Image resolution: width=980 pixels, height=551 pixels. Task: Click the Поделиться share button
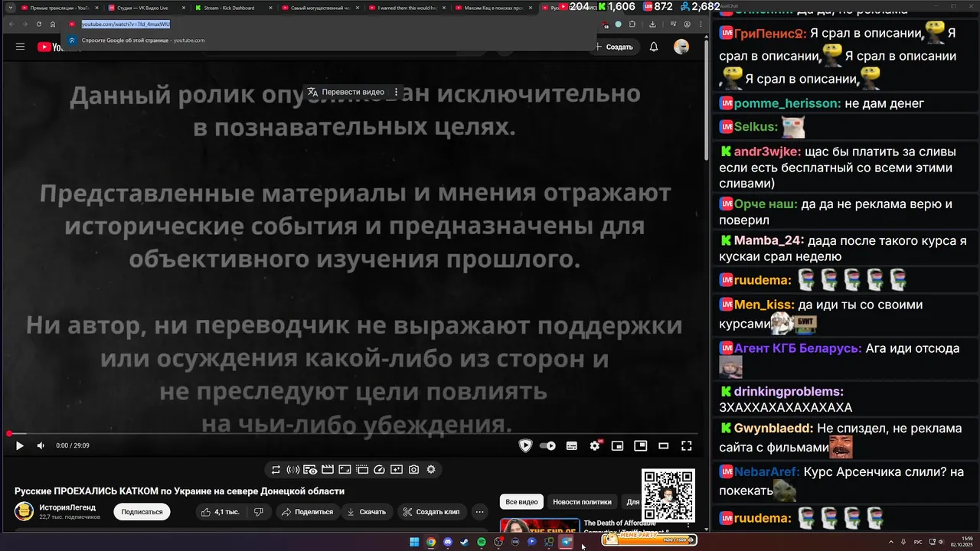(x=306, y=512)
